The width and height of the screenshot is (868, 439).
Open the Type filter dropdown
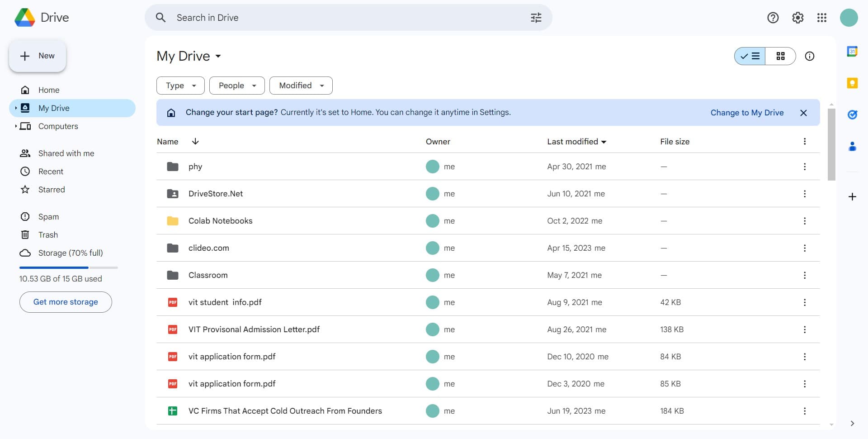[x=180, y=86]
